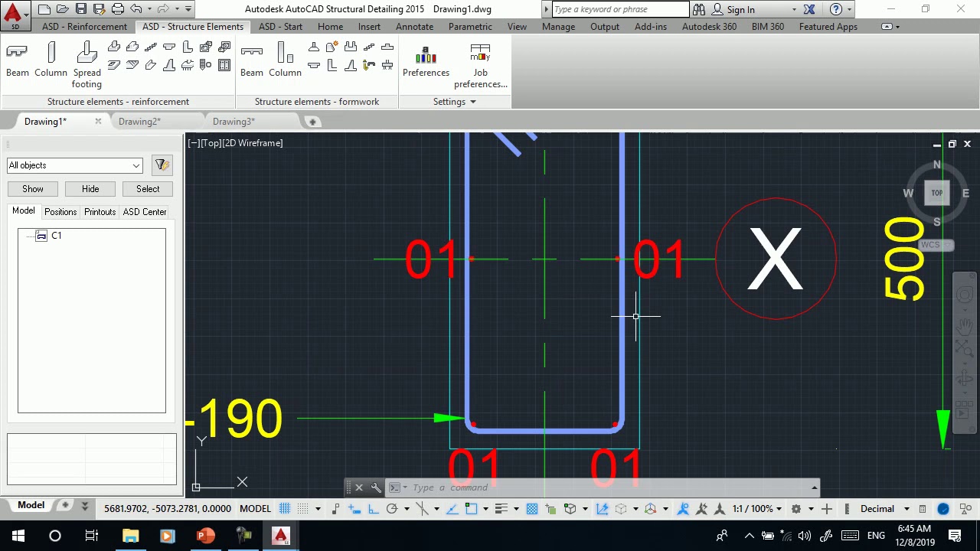This screenshot has height=551, width=980.
Task: Open the Autodesk Exchange X icon
Action: click(x=809, y=9)
